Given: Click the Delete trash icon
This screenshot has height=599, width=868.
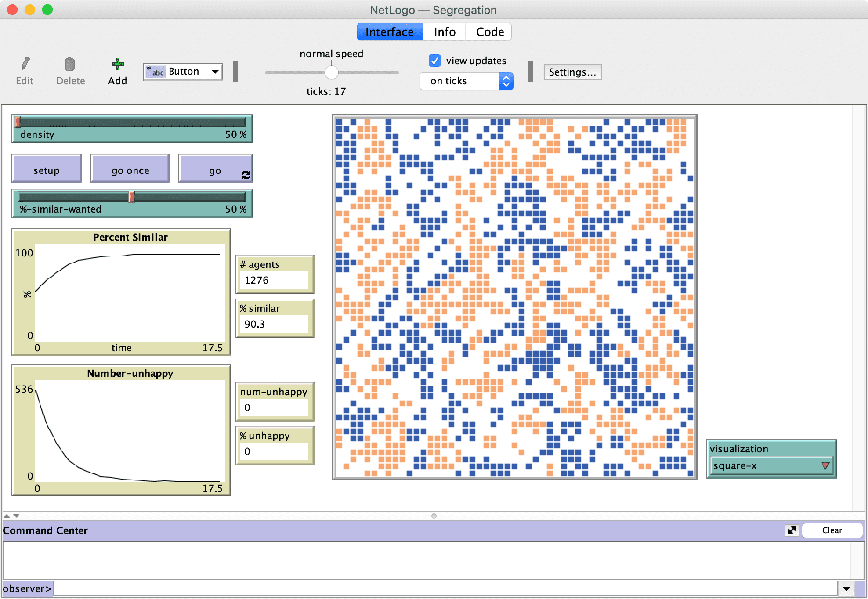Looking at the screenshot, I should point(70,65).
